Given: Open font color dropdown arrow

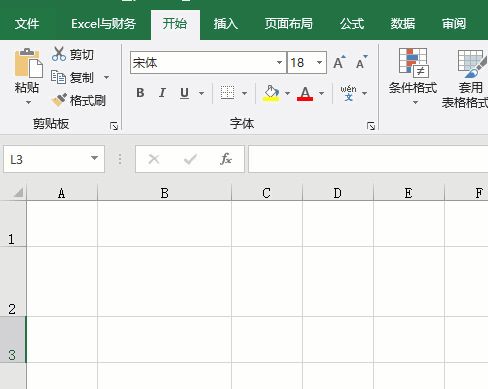Looking at the screenshot, I should pos(321,93).
